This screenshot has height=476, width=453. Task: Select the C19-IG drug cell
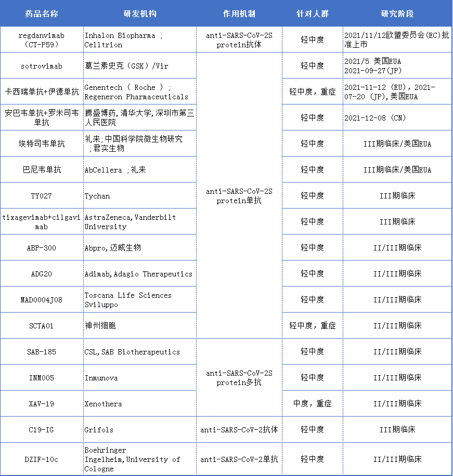[x=42, y=430]
